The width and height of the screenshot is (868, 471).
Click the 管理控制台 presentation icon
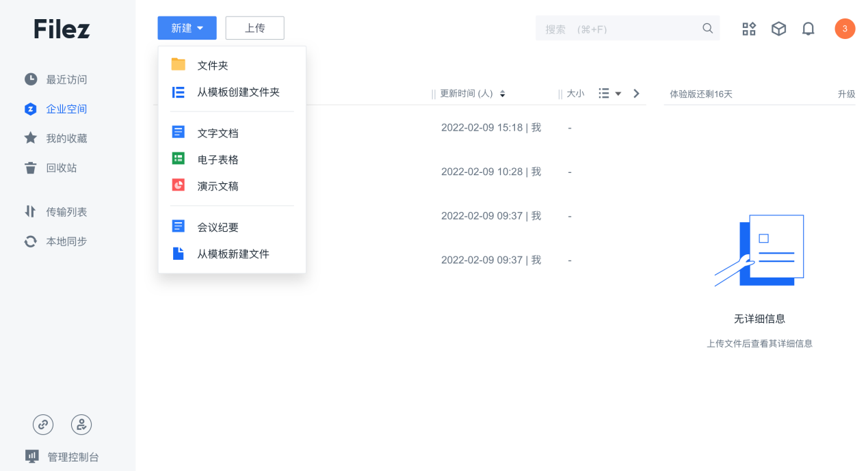(x=31, y=457)
